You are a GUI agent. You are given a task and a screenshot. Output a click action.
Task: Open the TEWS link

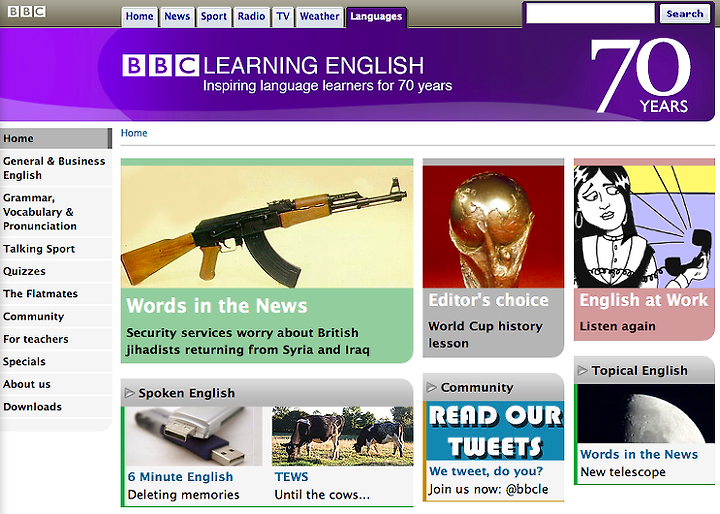click(x=292, y=477)
